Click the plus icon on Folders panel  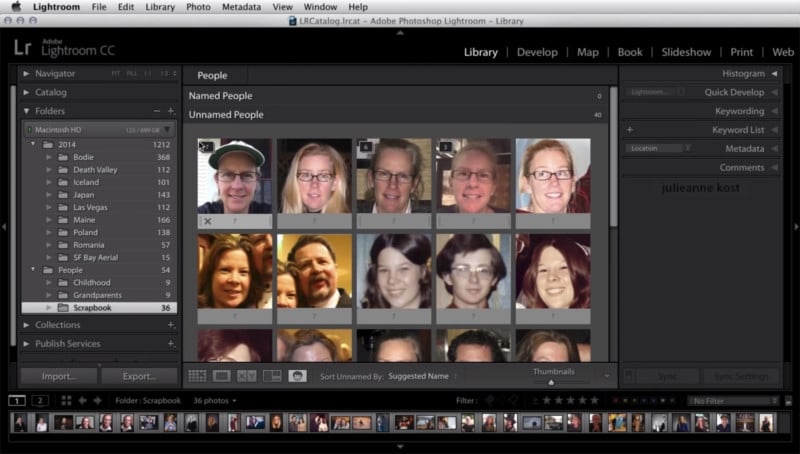pos(170,111)
